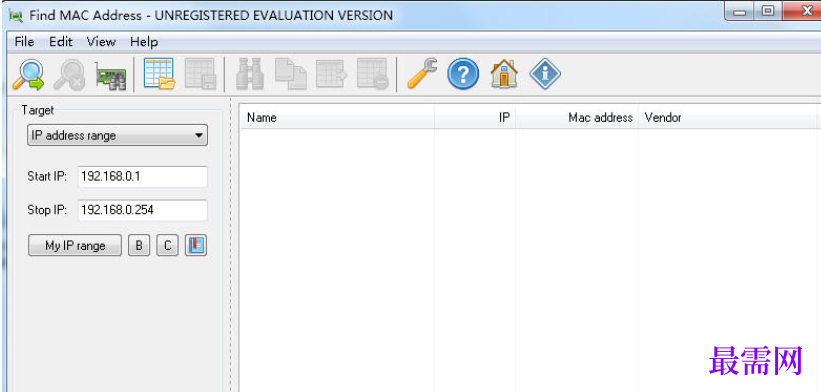Click the class C range button
The width and height of the screenshot is (821, 392).
pos(168,245)
